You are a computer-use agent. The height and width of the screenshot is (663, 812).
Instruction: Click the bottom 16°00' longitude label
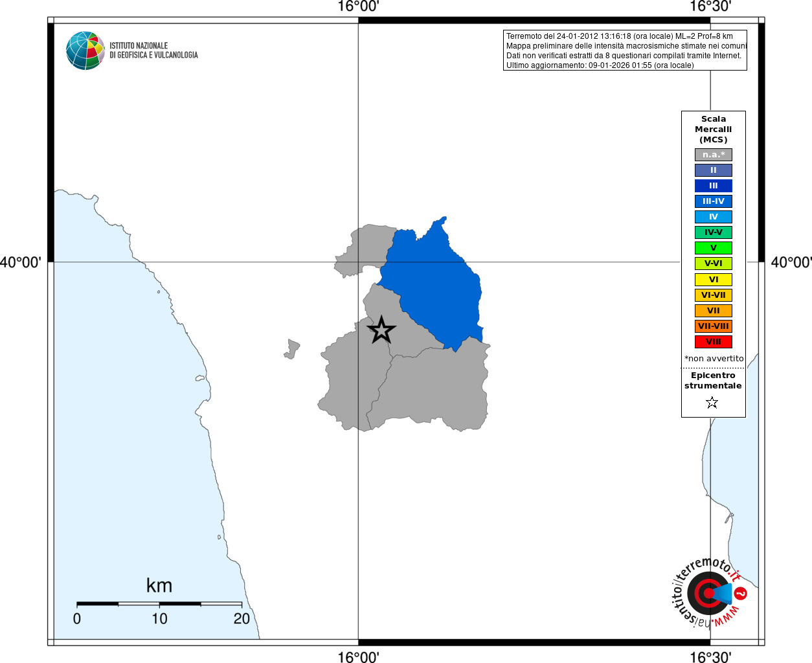(x=358, y=657)
